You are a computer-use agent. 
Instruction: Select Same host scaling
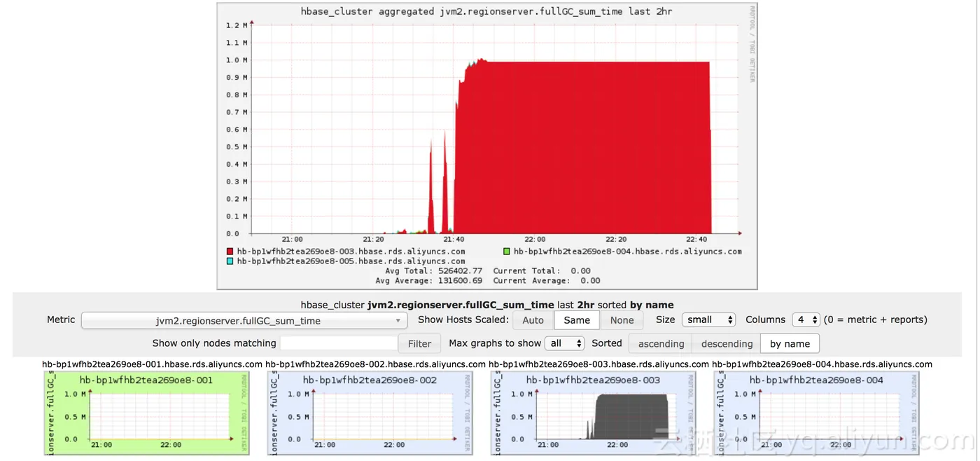pos(577,320)
